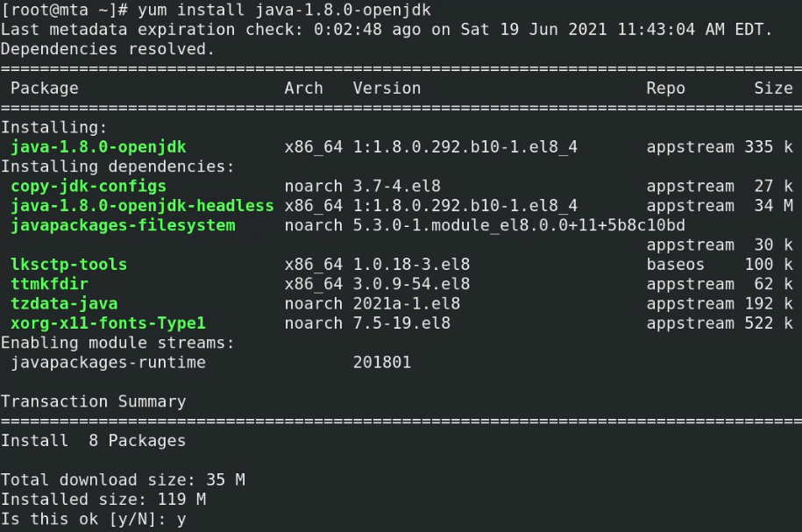The width and height of the screenshot is (802, 532).
Task: Click the Arch column header
Action: coord(304,88)
